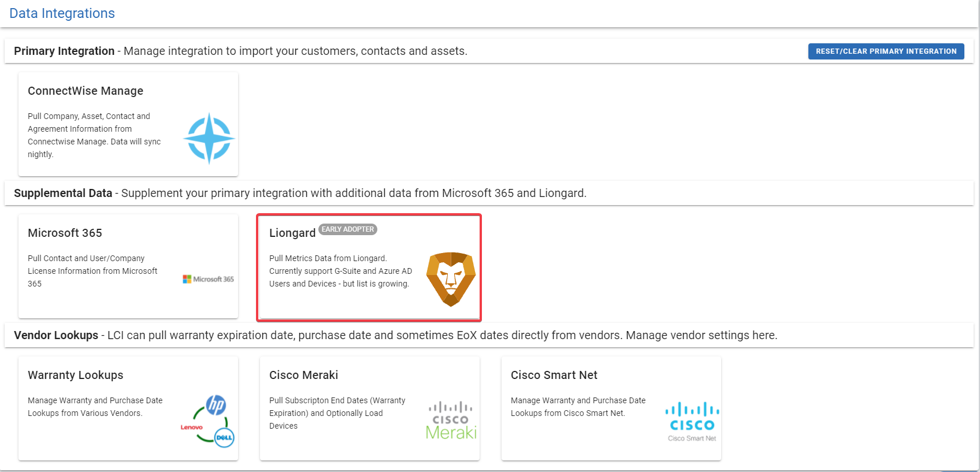Click the Liongard lion head logo

point(451,279)
